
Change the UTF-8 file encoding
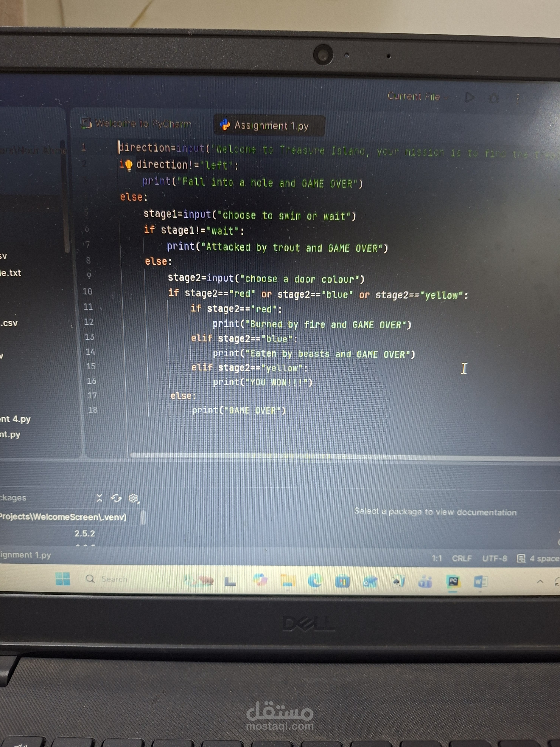click(494, 559)
